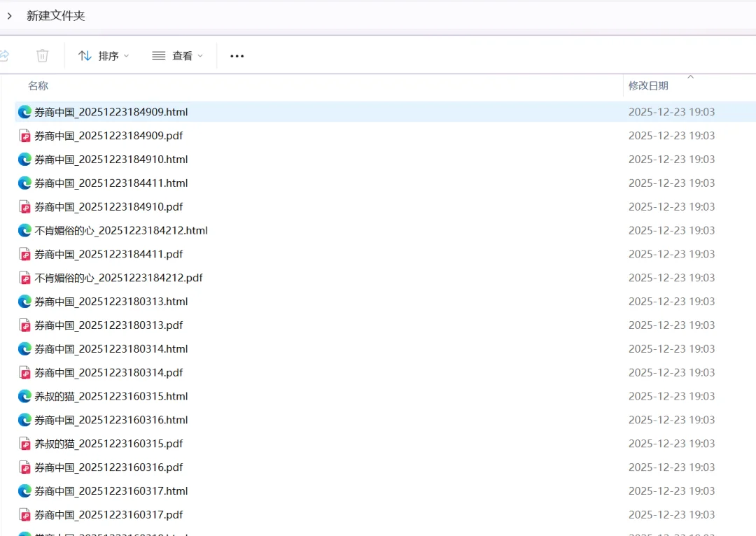The height and width of the screenshot is (536, 756).
Task: Click the delete trash can icon
Action: [43, 56]
